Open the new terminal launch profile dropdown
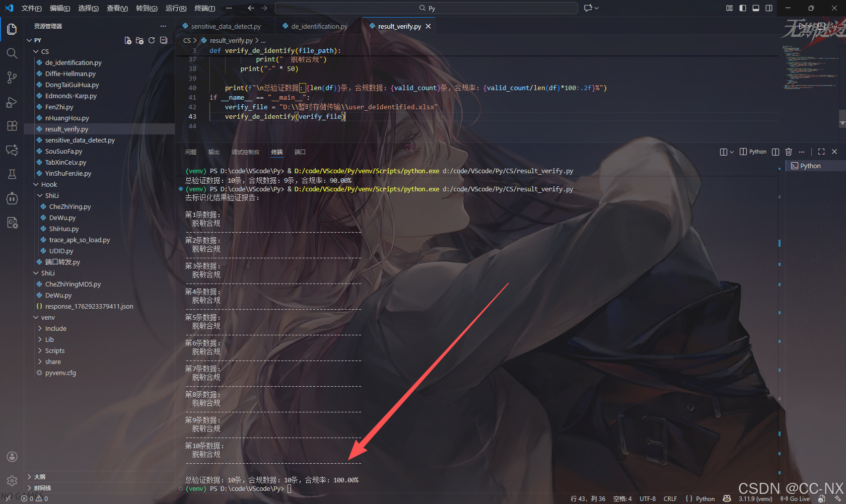846x504 pixels. tap(732, 152)
